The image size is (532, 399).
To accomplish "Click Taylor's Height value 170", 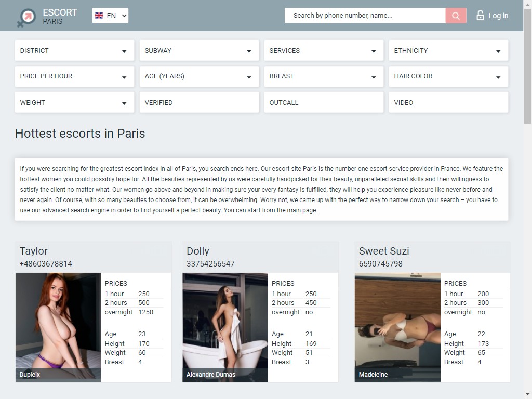I will 144,344.
